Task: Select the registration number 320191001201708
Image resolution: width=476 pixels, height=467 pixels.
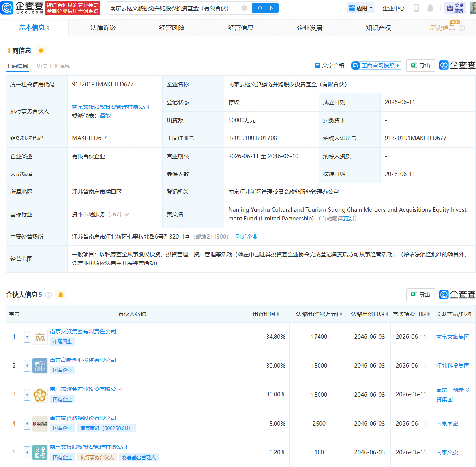Action: (x=253, y=138)
